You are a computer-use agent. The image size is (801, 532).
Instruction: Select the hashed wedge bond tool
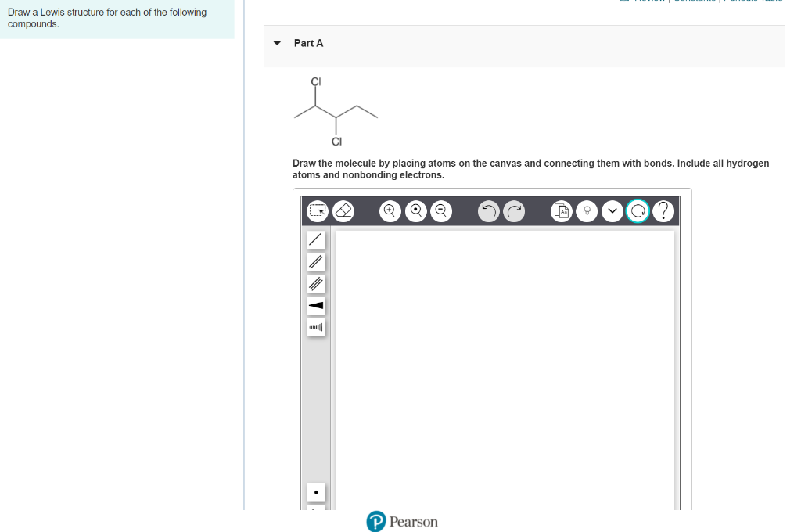[x=316, y=327]
